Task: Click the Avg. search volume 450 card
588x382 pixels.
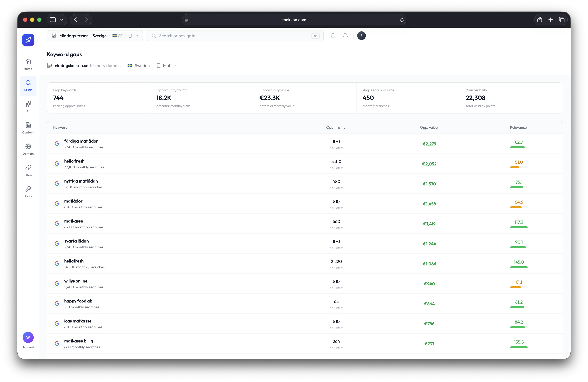Action: (408, 98)
